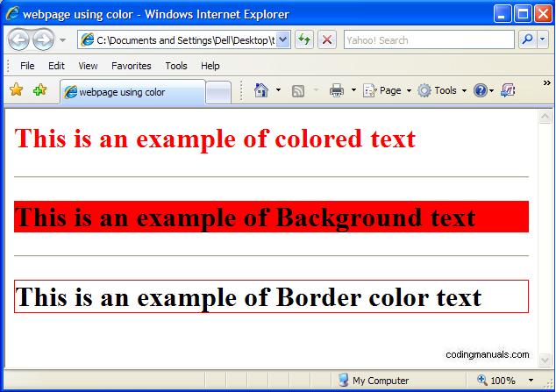Screen dimensions: 556x392
Task: Click the 100% zoom level button
Action: click(496, 381)
